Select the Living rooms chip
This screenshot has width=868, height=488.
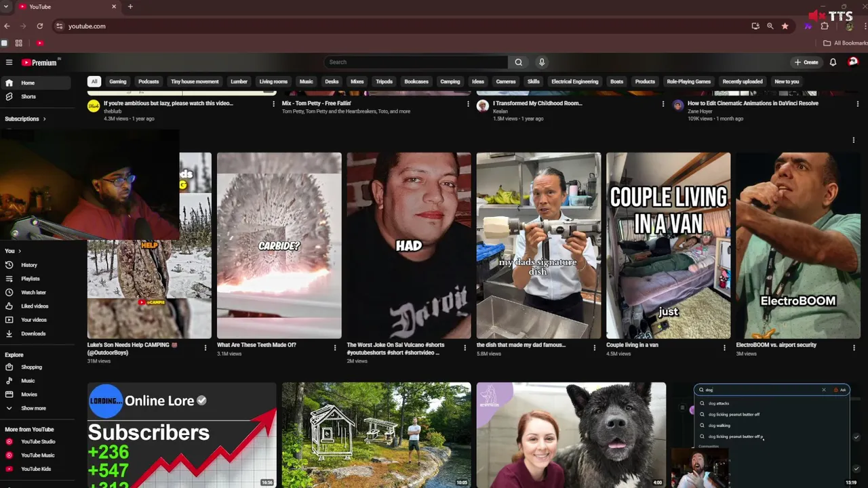pos(273,81)
